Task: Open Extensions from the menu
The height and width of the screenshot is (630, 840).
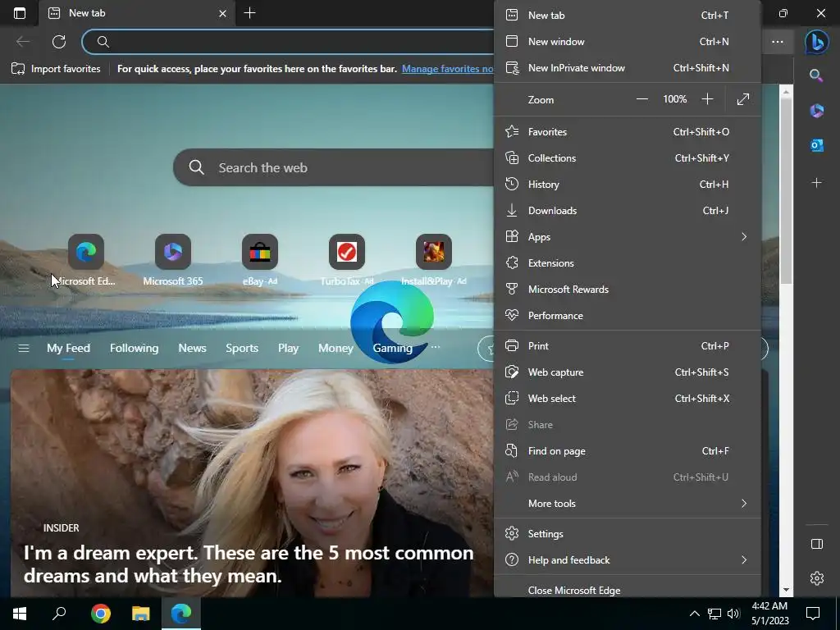Action: pos(628,263)
